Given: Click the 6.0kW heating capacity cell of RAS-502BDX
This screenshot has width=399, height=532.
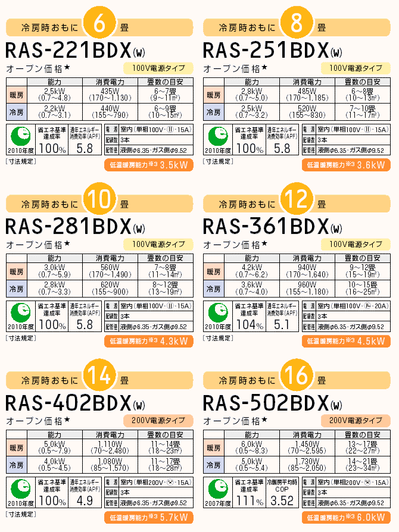Looking at the screenshot, I should (x=252, y=447).
